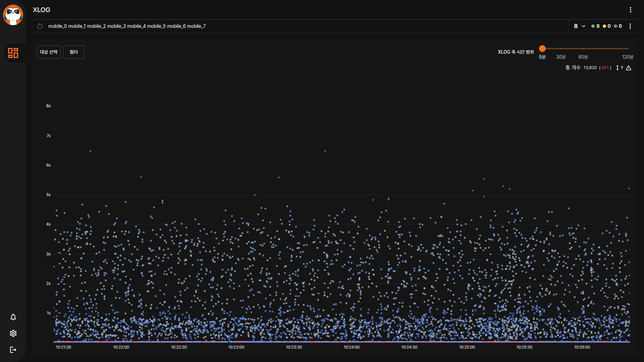Open the dashboard grid icon in sidebar
This screenshot has height=362, width=644.
13,53
